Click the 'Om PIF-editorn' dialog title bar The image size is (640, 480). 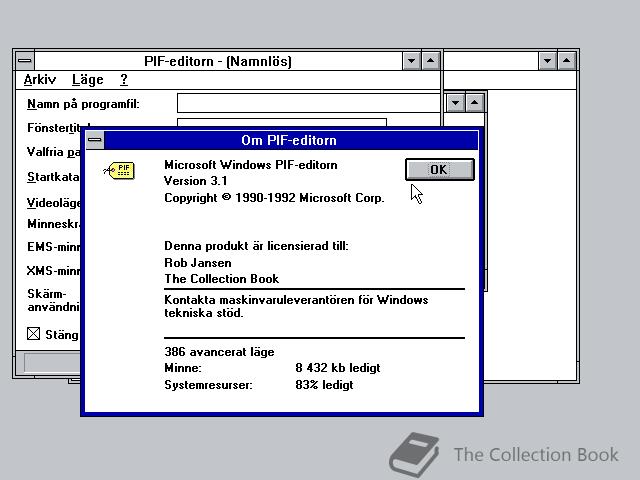pyautogui.click(x=289, y=140)
